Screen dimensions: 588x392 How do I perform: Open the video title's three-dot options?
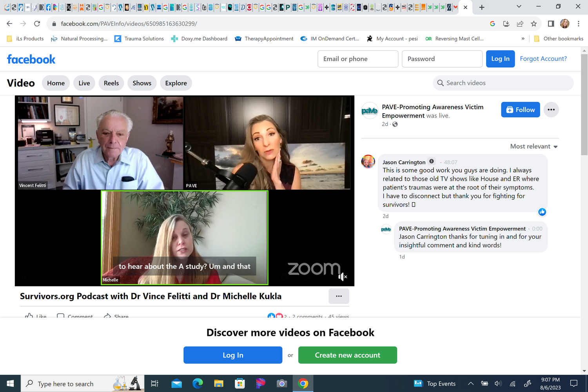339,296
